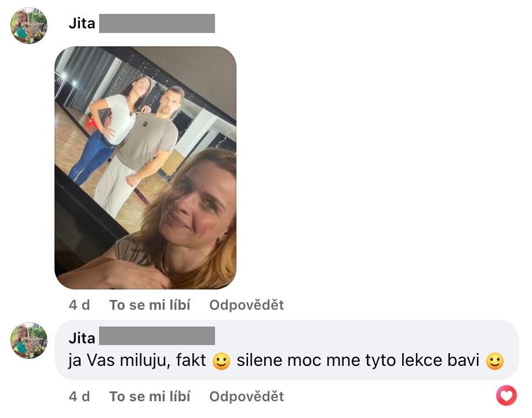Click the name "Jita" inside the comment bubble

tap(82, 338)
